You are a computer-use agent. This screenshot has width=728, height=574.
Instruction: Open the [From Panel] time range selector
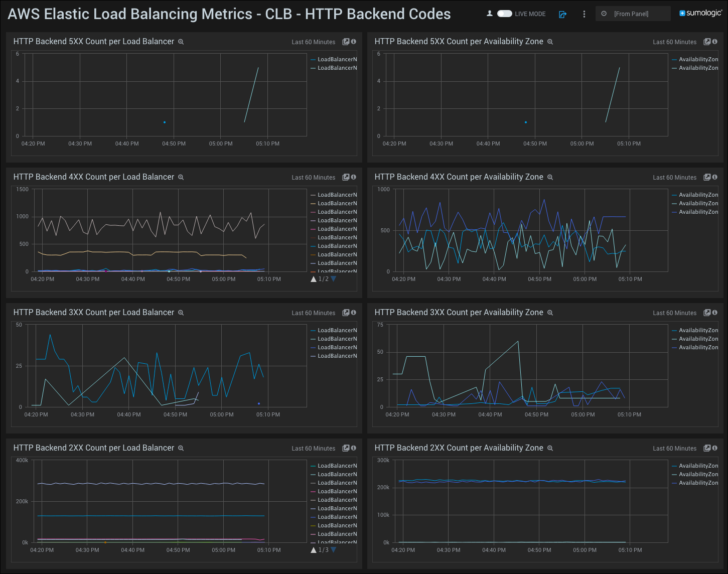pos(633,14)
